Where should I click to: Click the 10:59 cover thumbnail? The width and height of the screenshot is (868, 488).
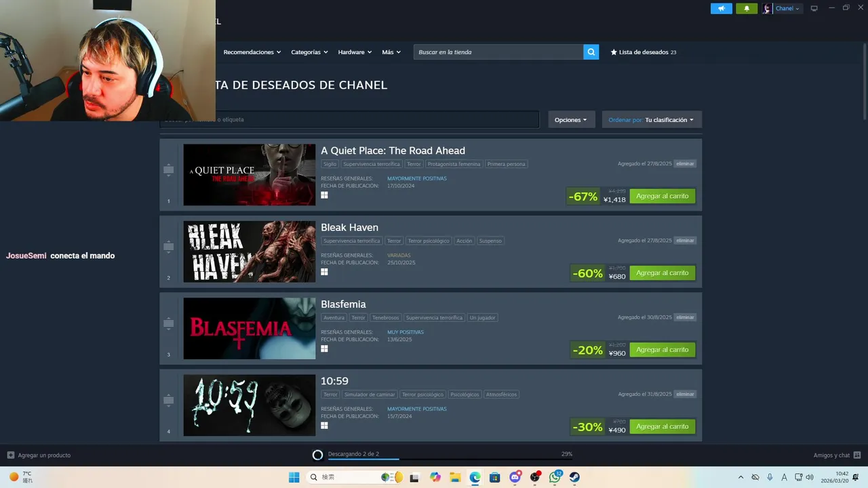(250, 405)
